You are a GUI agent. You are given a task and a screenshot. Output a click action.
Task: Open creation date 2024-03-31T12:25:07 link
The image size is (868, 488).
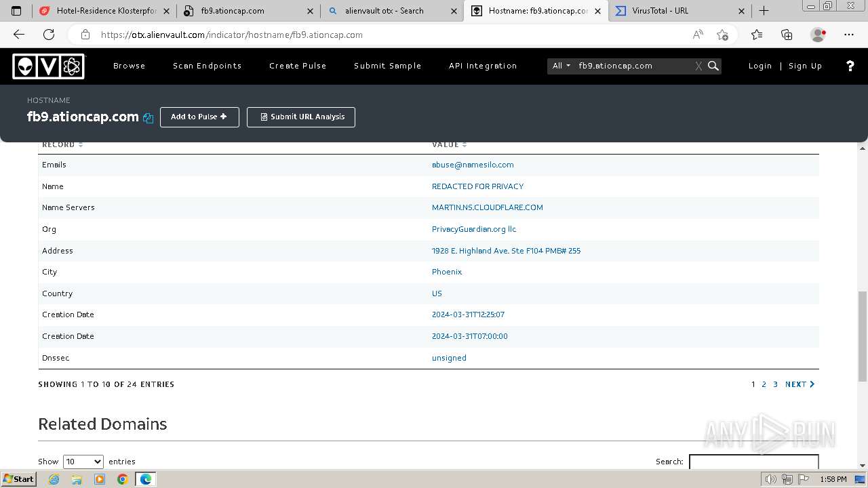click(x=469, y=314)
